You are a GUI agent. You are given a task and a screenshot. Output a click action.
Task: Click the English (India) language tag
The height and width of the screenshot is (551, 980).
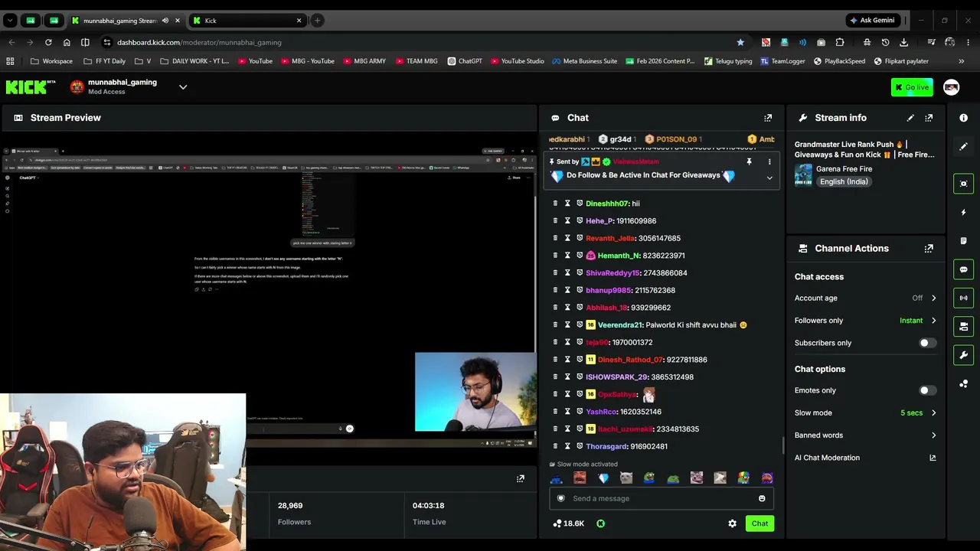click(843, 182)
